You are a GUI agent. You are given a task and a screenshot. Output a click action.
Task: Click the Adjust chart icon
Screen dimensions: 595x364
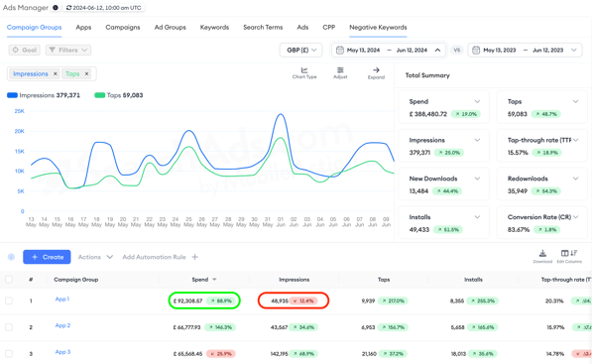coord(340,70)
